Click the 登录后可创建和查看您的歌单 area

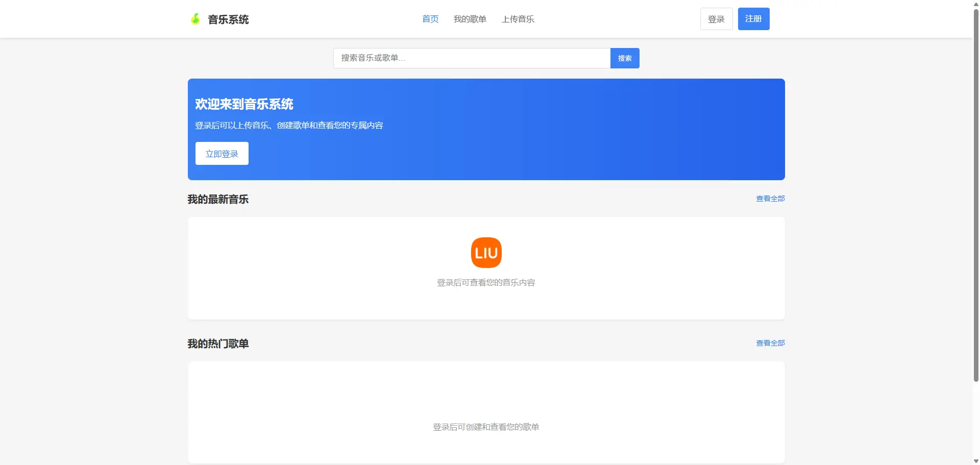point(485,427)
